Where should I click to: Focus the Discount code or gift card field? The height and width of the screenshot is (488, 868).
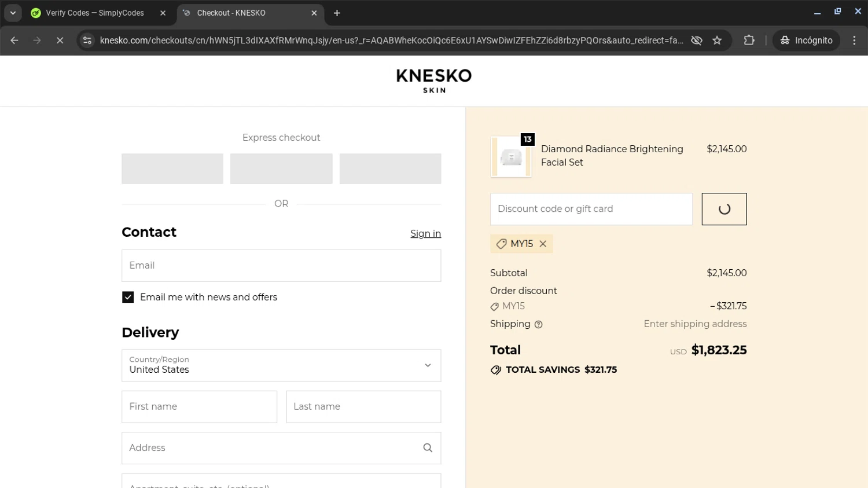[591, 209]
